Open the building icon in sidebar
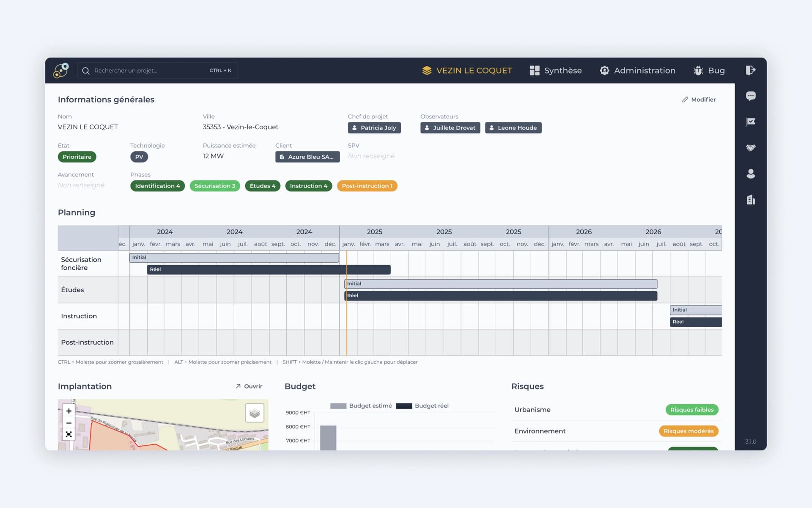The image size is (812, 508). [x=751, y=200]
